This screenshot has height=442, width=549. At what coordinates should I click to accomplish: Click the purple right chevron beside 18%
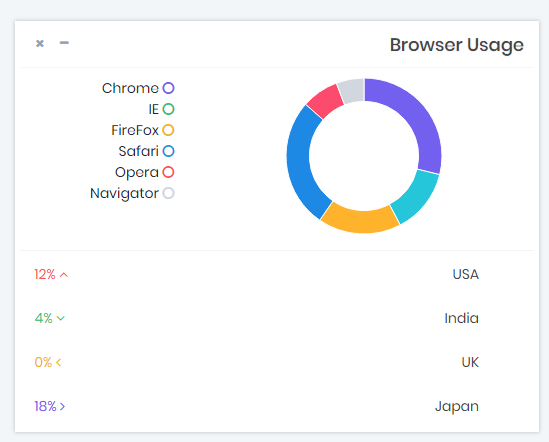tap(62, 406)
